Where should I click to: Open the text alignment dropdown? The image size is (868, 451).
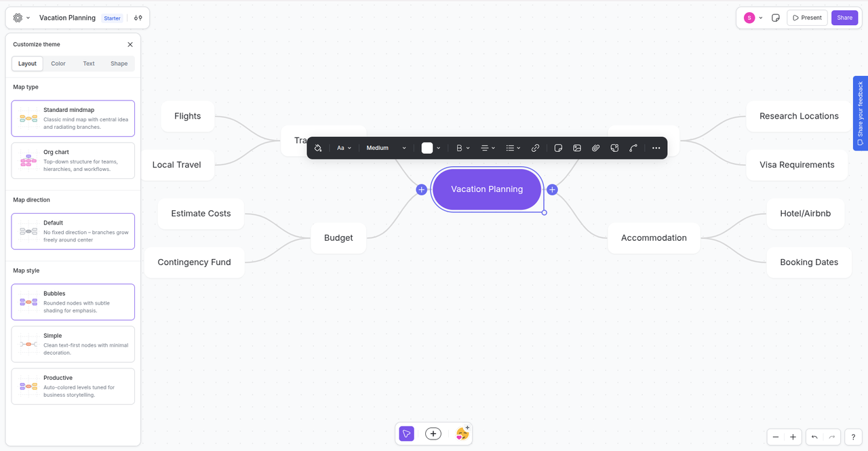(488, 148)
